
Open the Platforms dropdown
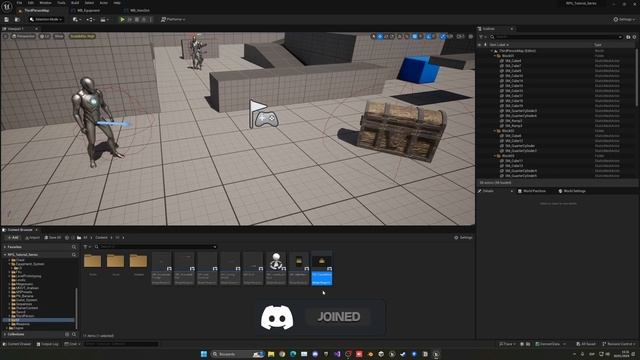(173, 20)
